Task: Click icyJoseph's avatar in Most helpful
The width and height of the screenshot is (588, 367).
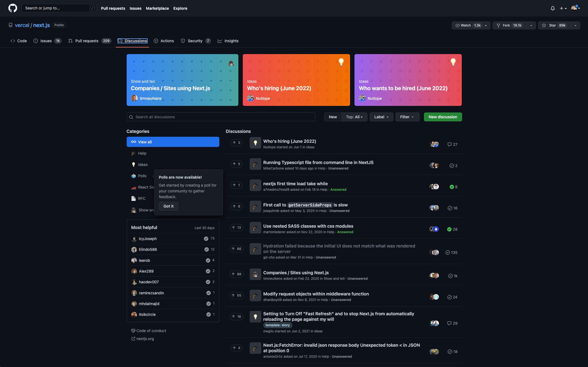Action: 134,239
